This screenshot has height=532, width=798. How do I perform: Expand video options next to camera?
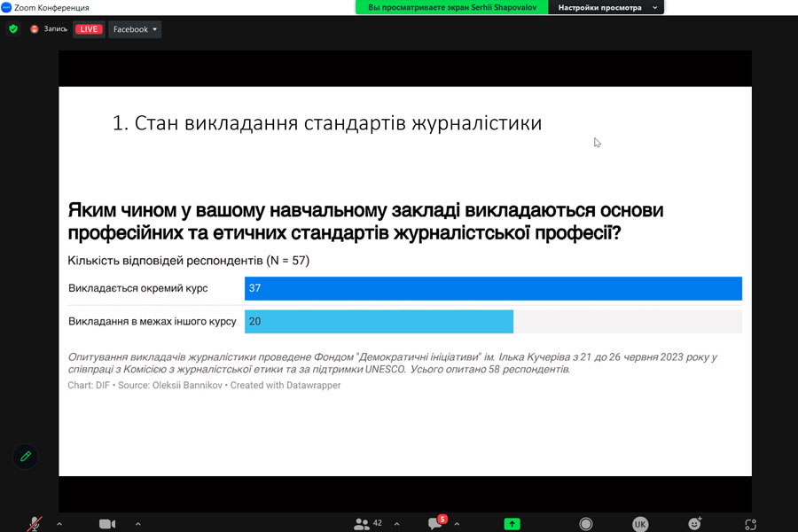pos(138,523)
